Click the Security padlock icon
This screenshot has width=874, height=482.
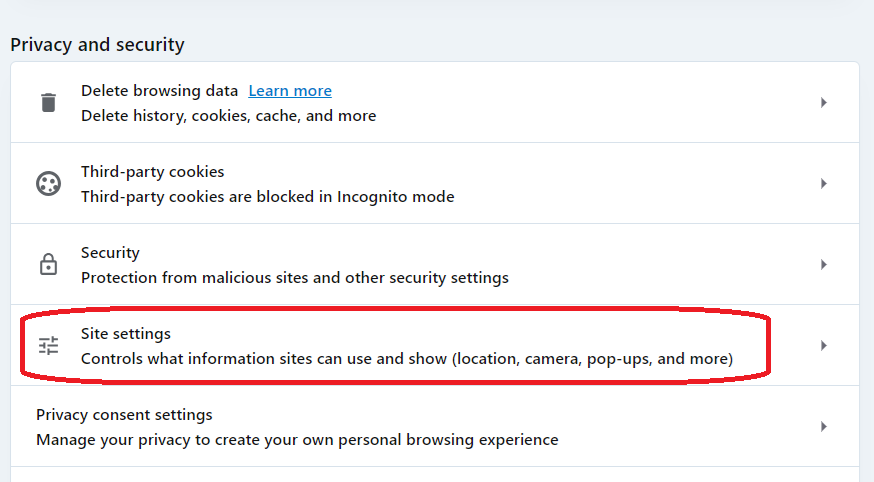[x=48, y=265]
